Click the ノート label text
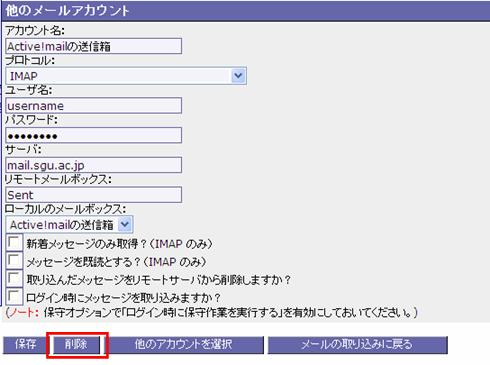 click(23, 313)
